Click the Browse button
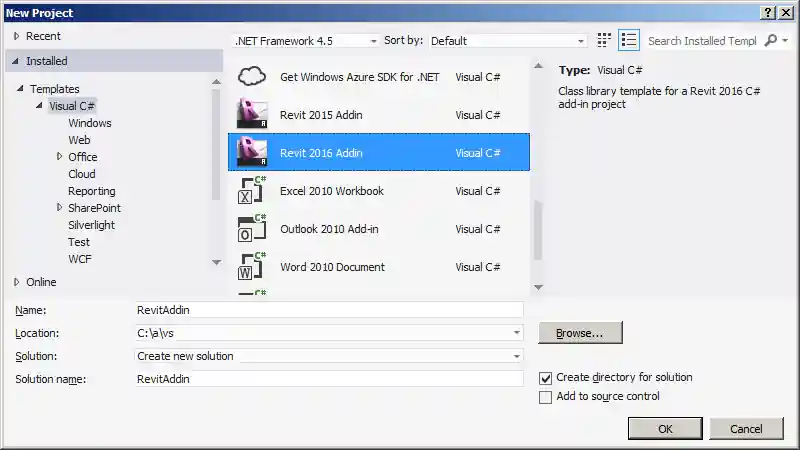800x450 pixels. coord(580,333)
